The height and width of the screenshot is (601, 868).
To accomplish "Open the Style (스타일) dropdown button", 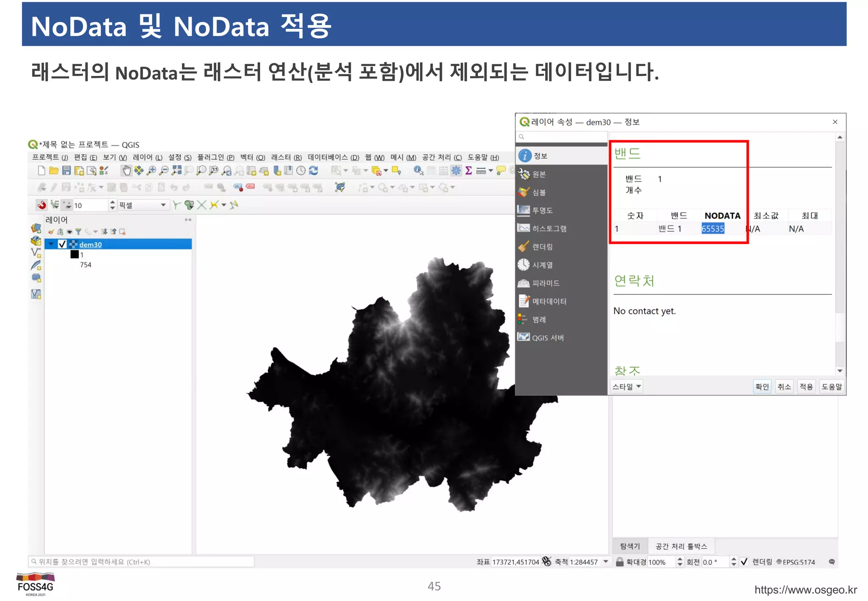I will (626, 387).
